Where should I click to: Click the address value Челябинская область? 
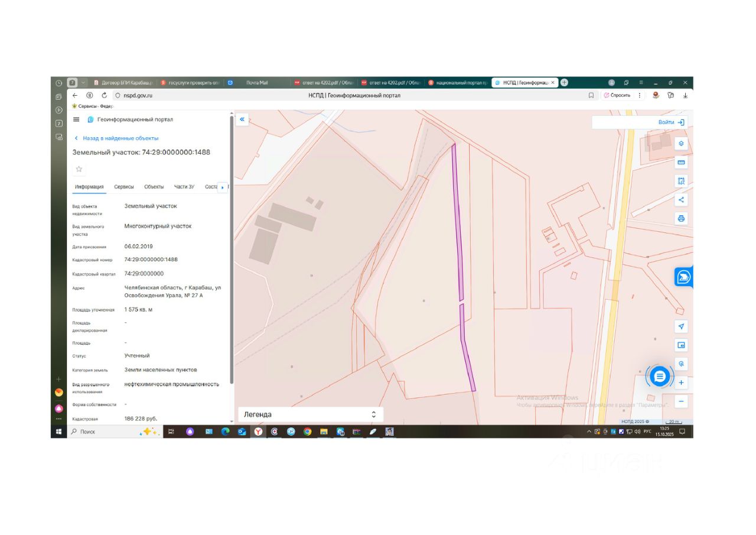172,291
